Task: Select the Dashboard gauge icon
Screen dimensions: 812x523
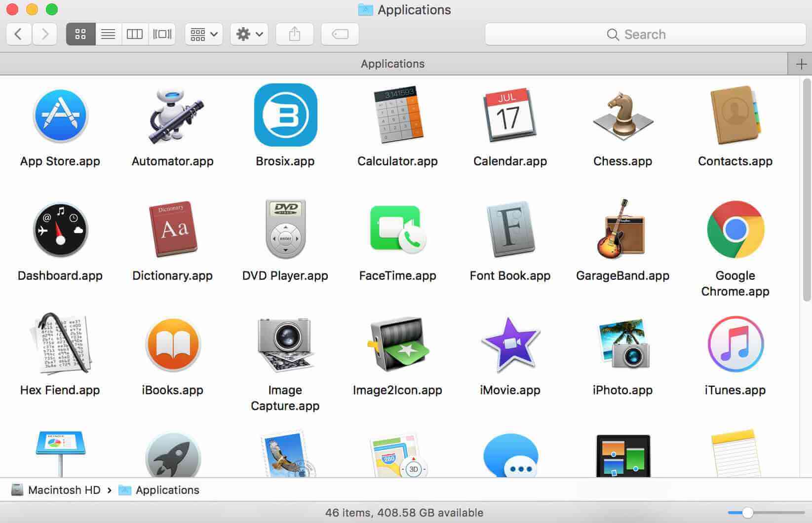Action: click(x=60, y=230)
